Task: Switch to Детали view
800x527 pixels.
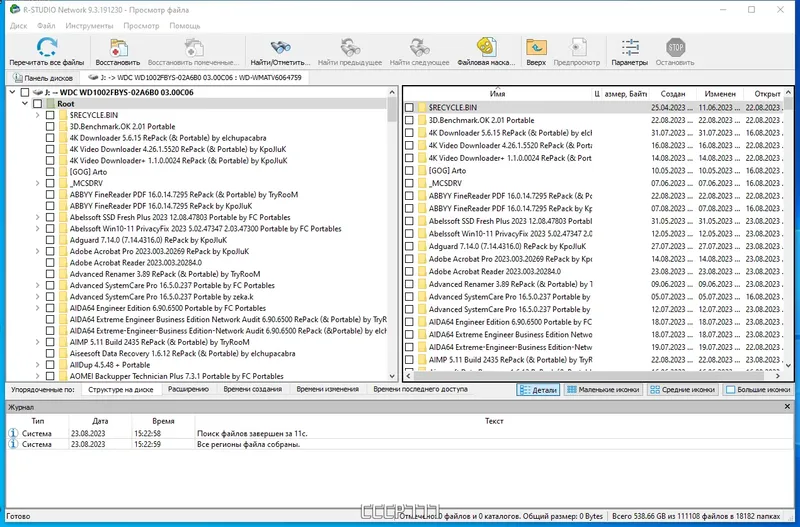Action: pyautogui.click(x=538, y=390)
